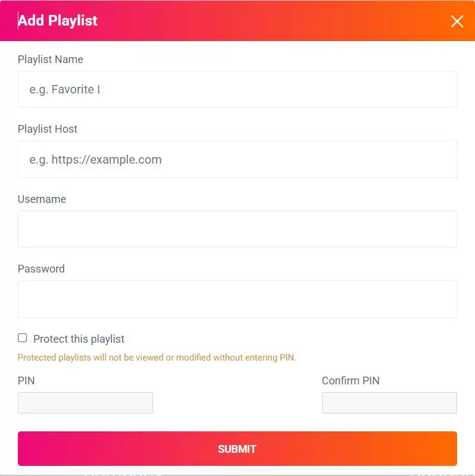Click inside the Playlist Name field
Image resolution: width=475 pixels, height=476 pixels.
pos(237,89)
